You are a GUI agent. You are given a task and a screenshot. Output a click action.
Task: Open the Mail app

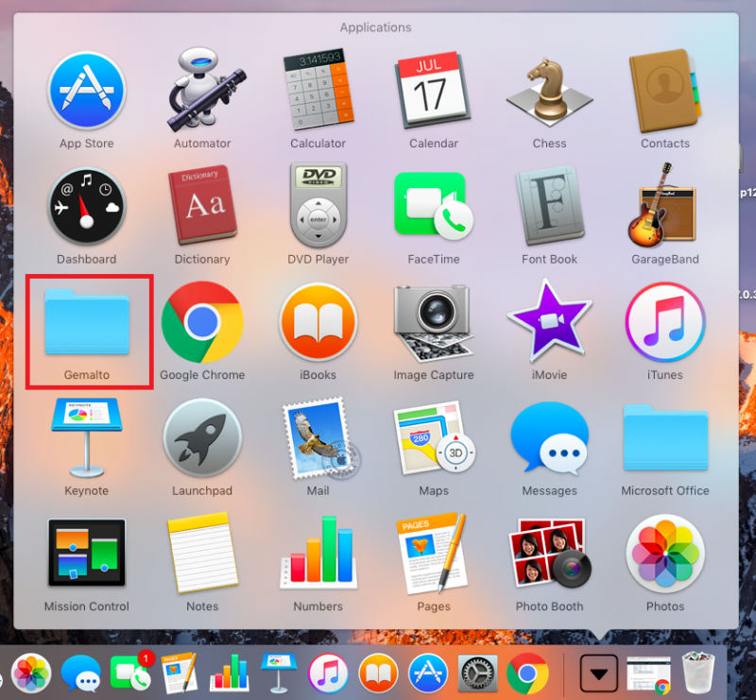click(320, 437)
